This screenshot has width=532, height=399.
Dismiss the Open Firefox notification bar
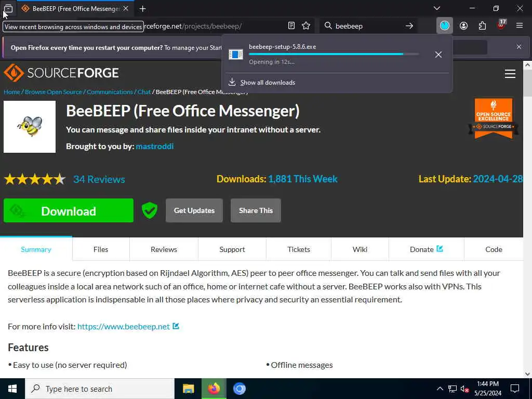pos(519,47)
